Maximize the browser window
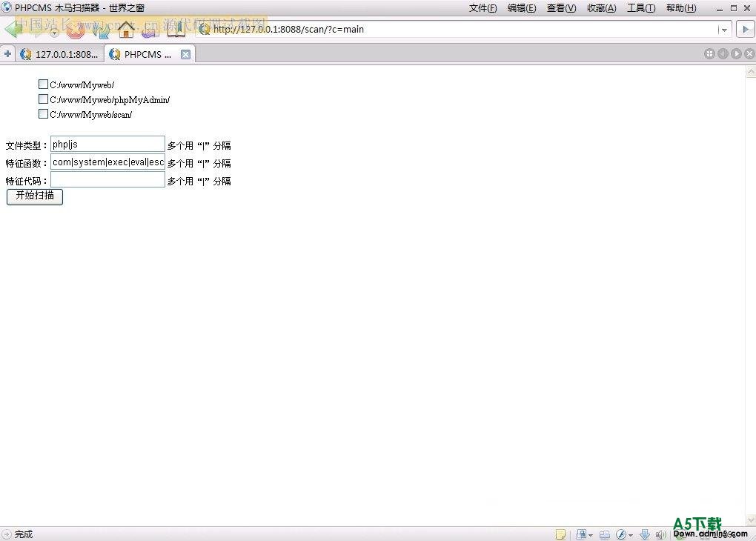This screenshot has height=541, width=756. tap(733, 8)
